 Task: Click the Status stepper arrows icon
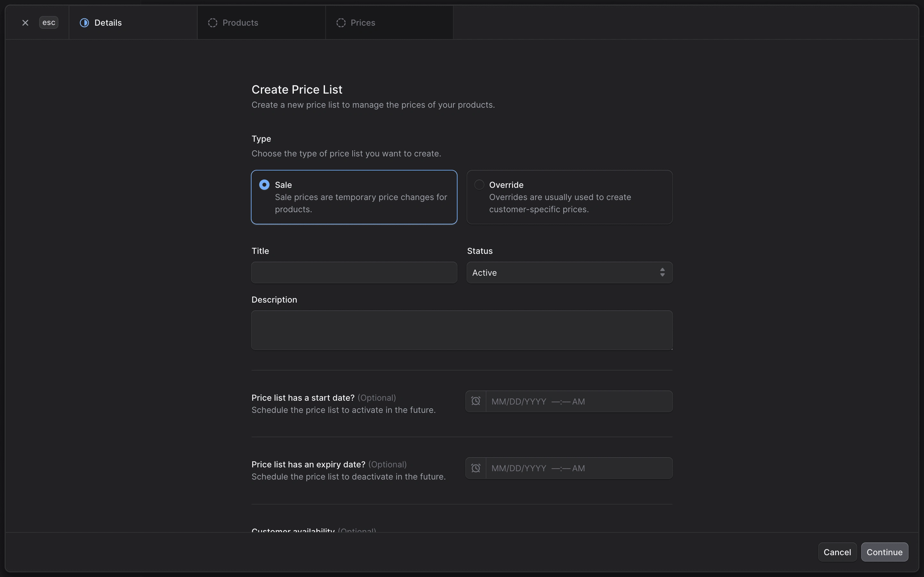coord(663,272)
